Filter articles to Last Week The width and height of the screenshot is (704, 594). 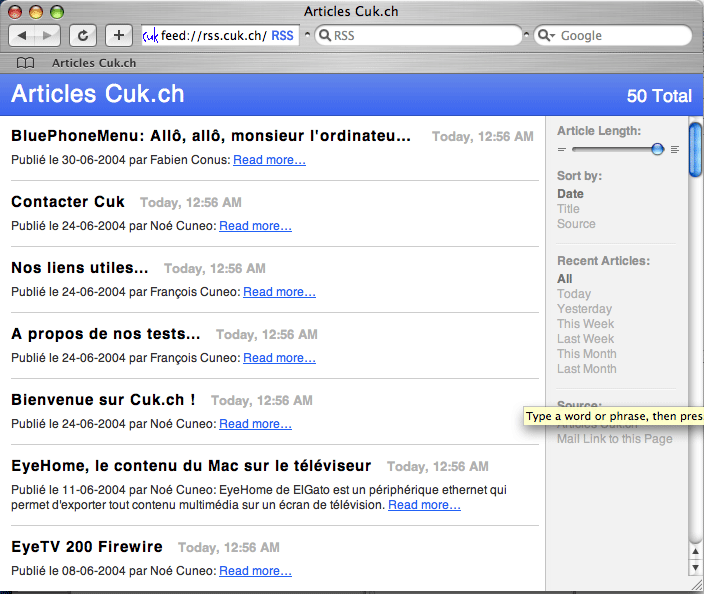585,339
